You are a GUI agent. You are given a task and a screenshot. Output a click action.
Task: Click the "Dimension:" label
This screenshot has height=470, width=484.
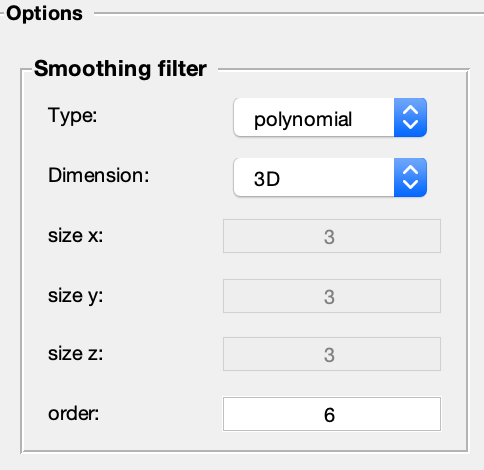click(x=99, y=175)
